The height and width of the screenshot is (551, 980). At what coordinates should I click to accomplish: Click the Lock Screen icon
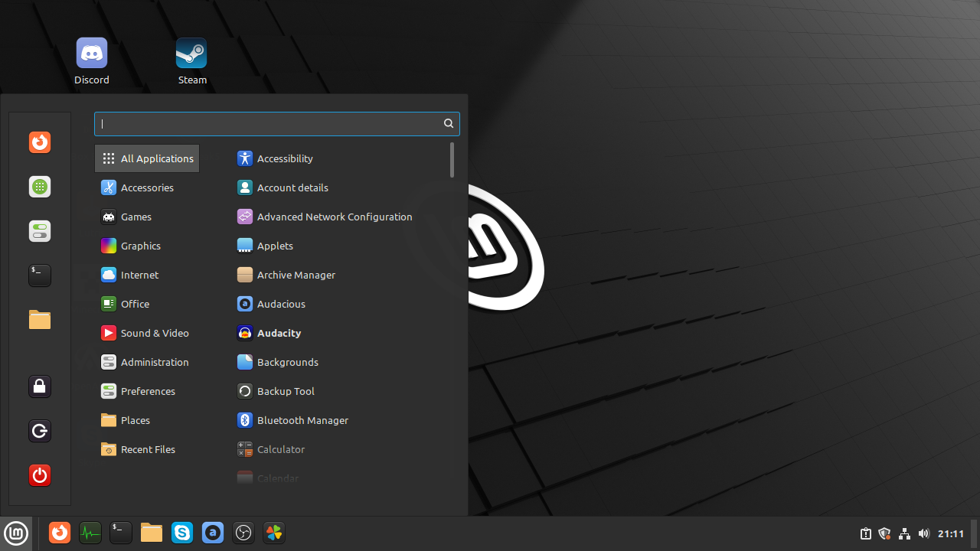point(40,386)
